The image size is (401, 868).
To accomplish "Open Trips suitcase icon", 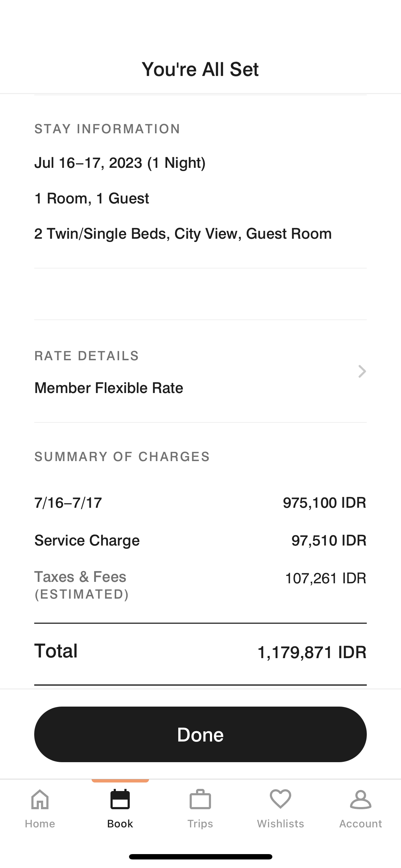I will 200,799.
